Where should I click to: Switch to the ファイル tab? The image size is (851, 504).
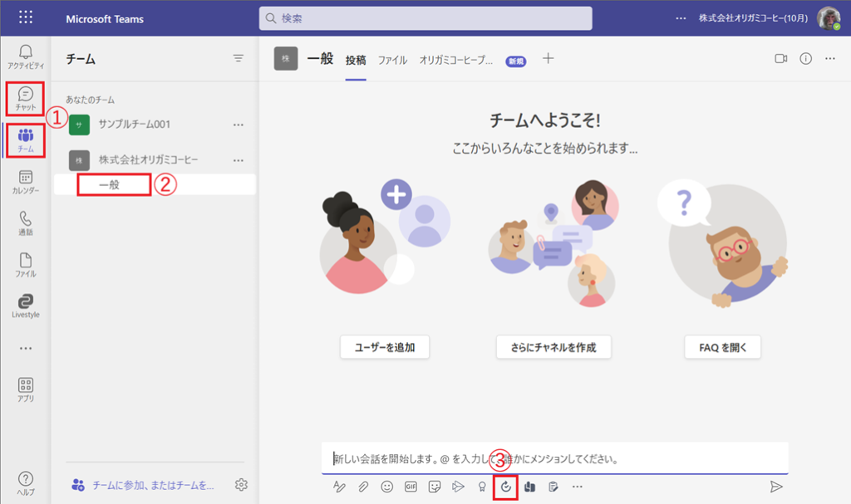click(392, 60)
